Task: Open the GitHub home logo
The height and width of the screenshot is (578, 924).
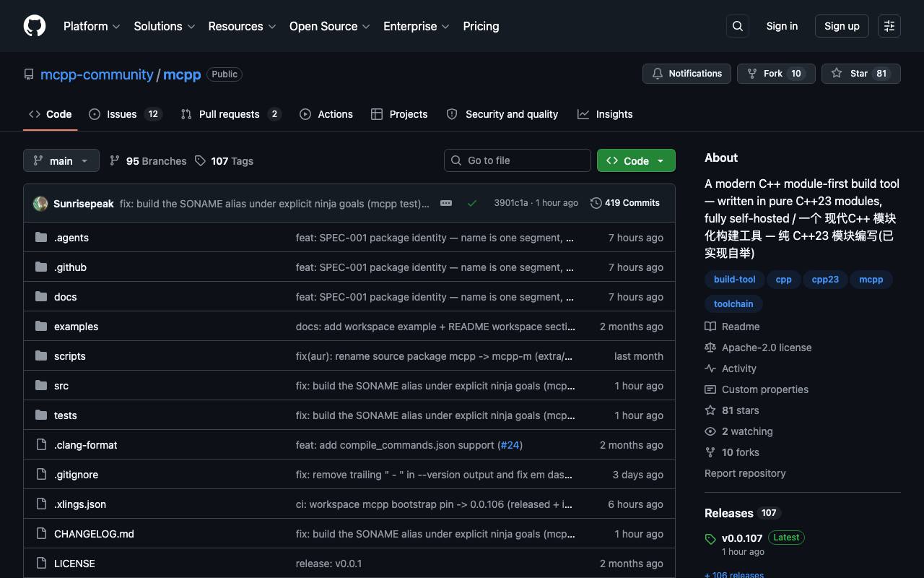Action: (x=35, y=26)
